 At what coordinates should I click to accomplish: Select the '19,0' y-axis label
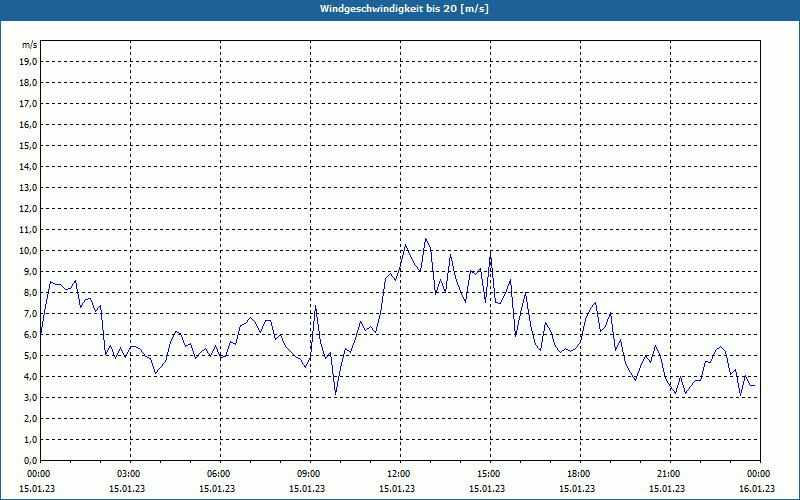coord(28,62)
